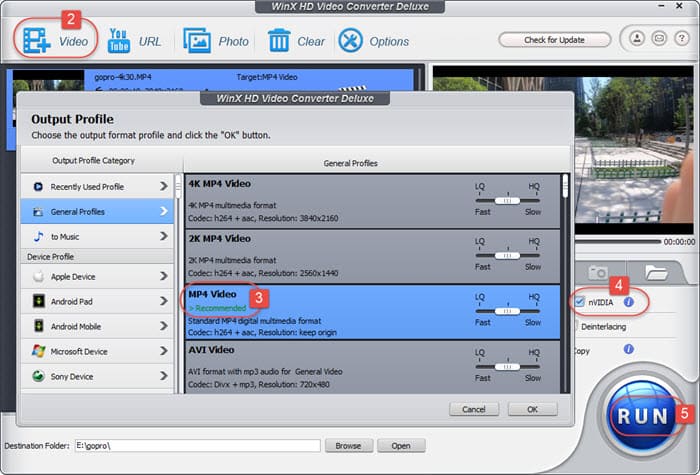This screenshot has width=700, height=475.
Task: Open the YouTube URL downloader icon
Action: coord(119,41)
